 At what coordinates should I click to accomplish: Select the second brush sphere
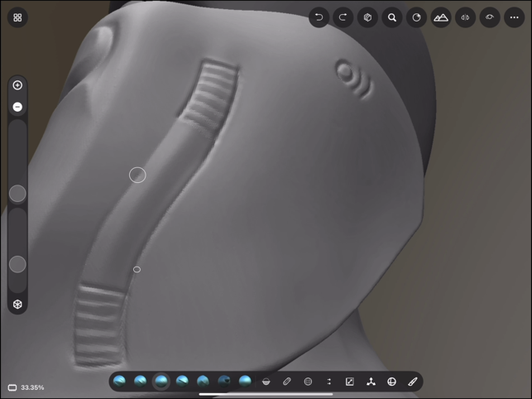coord(140,382)
